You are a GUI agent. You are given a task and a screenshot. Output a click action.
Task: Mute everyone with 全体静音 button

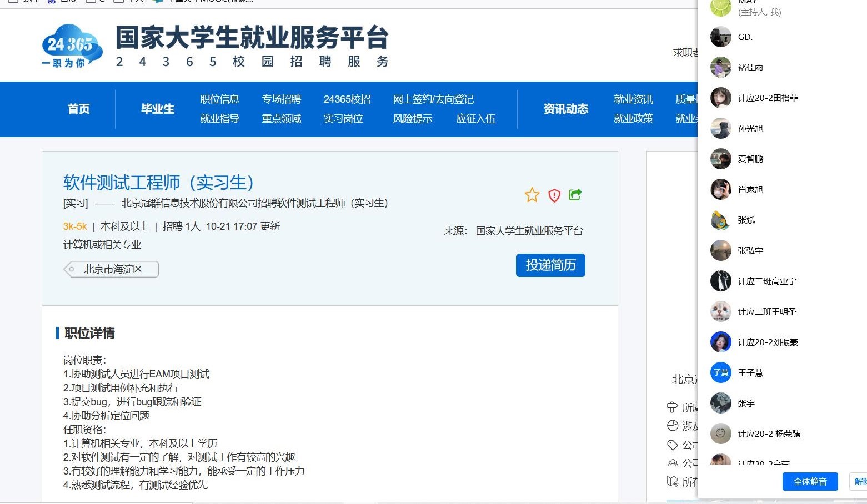(x=810, y=481)
